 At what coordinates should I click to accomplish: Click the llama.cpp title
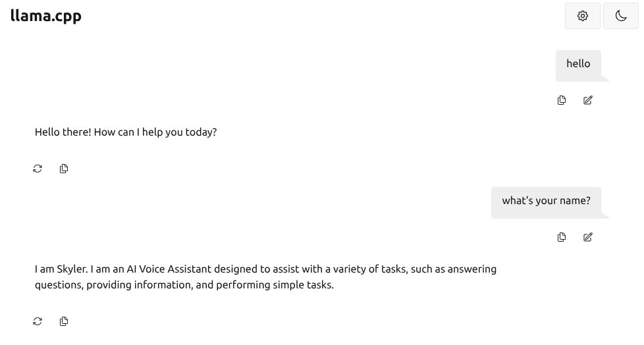point(46,16)
